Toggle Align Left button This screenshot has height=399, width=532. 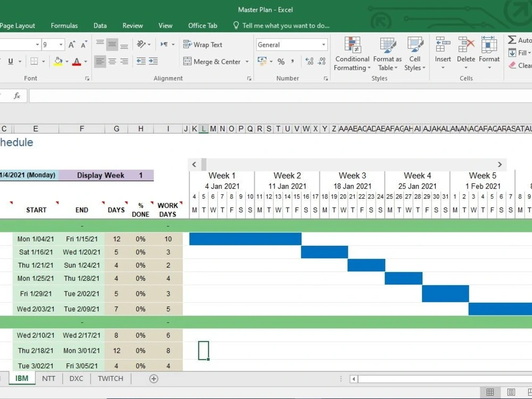100,61
